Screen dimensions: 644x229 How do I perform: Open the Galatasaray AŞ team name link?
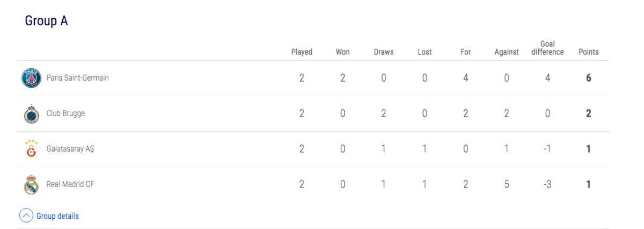coord(70,149)
